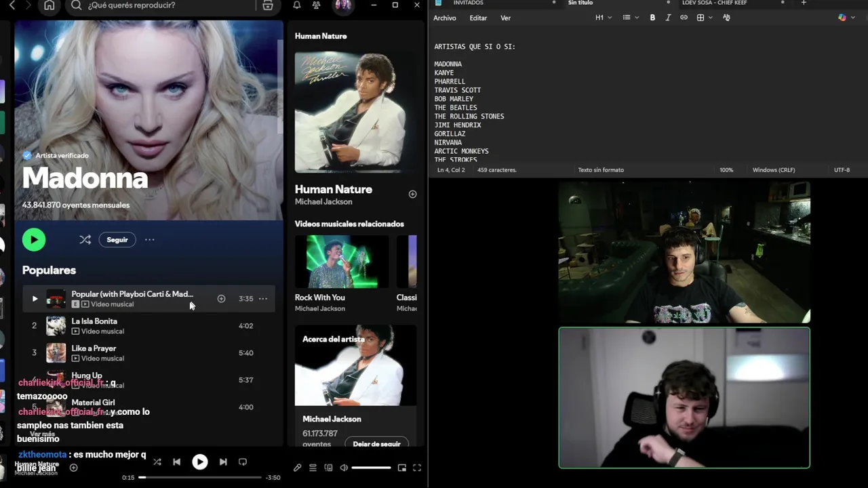Click 'Texto sin formato' in status bar
Image resolution: width=868 pixels, height=488 pixels.
point(601,170)
